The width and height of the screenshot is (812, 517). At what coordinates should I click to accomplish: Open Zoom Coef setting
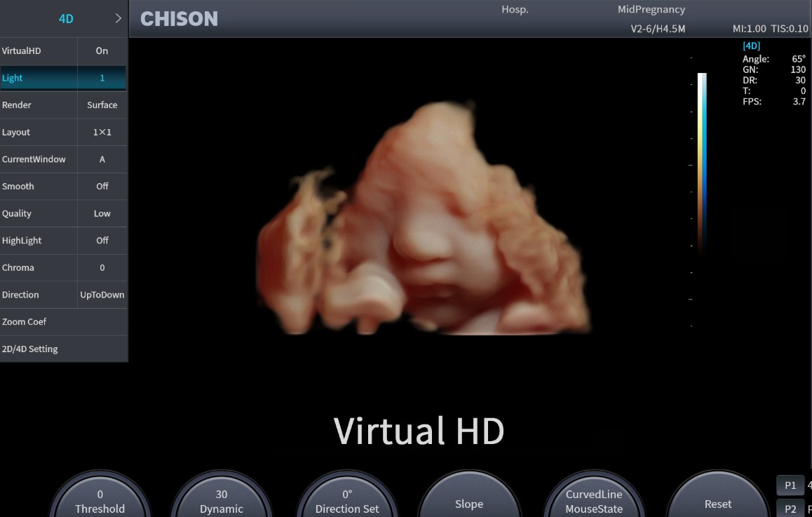[63, 322]
